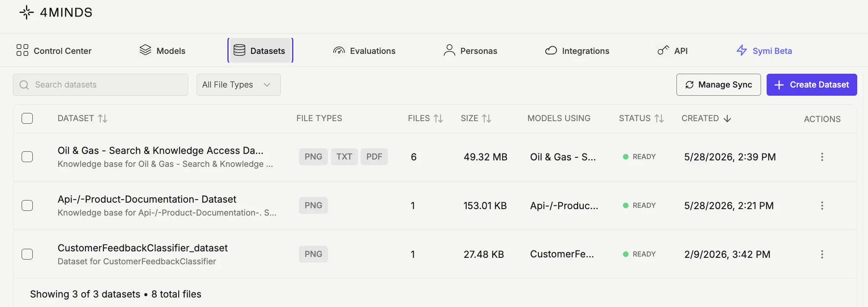Expand the All File Types dropdown

[x=239, y=85]
